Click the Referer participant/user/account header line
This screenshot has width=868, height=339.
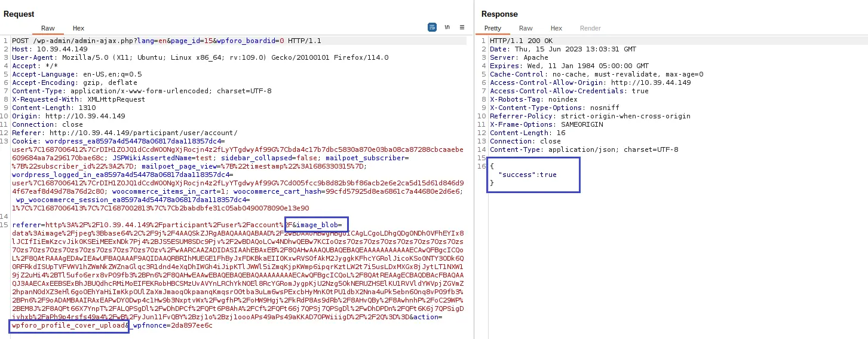tap(125, 133)
